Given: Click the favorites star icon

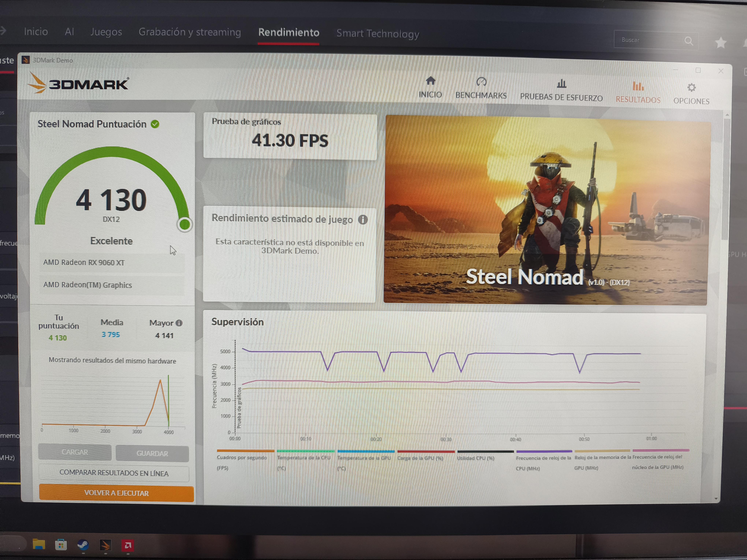Looking at the screenshot, I should click(x=720, y=42).
